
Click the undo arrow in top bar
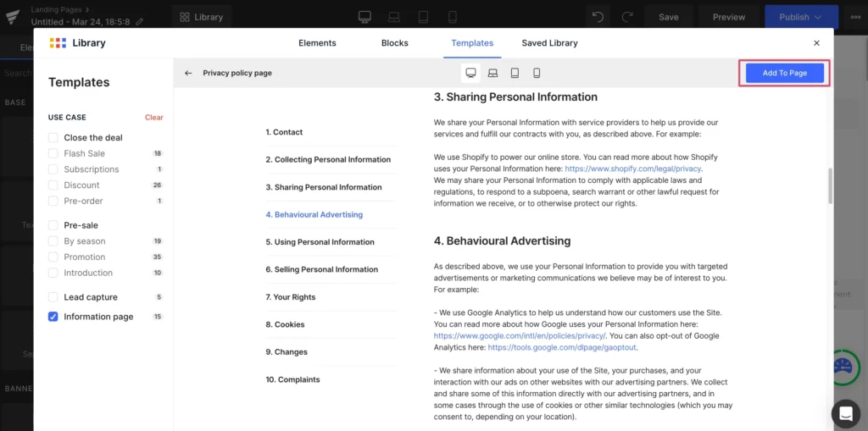(598, 17)
